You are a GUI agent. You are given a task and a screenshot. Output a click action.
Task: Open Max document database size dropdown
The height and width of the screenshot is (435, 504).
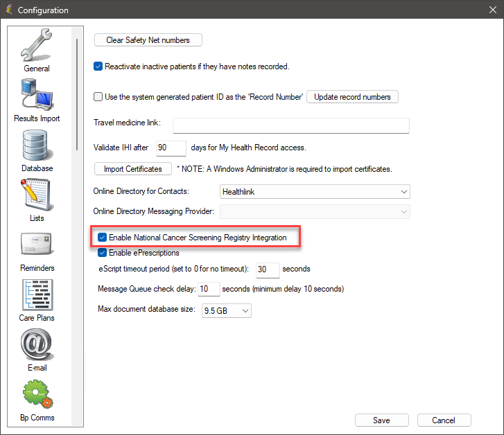click(x=227, y=311)
